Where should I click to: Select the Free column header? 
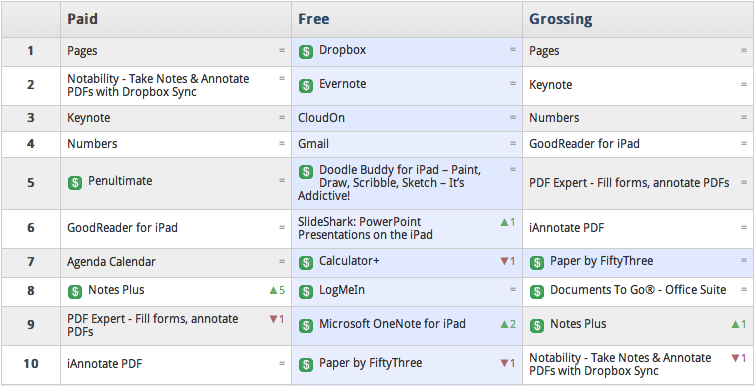[x=314, y=19]
